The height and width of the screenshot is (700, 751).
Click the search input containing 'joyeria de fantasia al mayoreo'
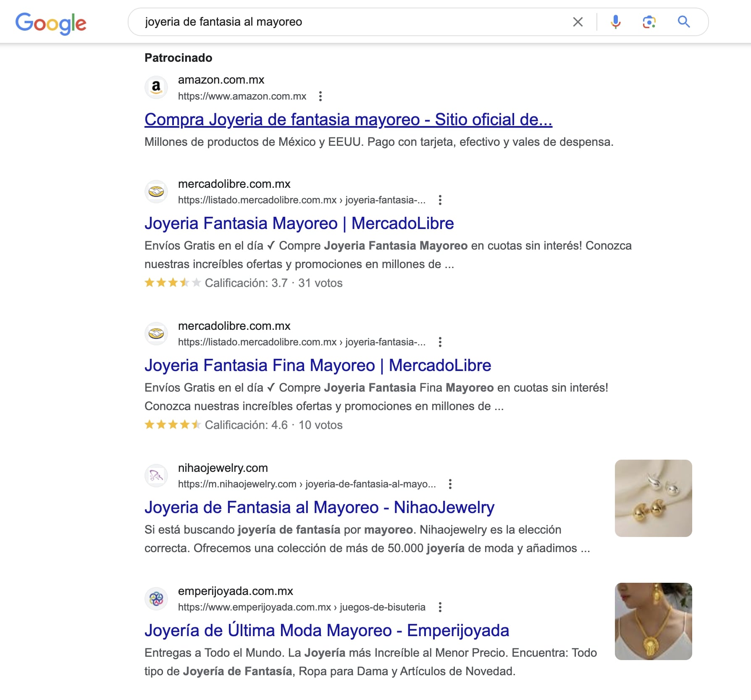tap(353, 22)
